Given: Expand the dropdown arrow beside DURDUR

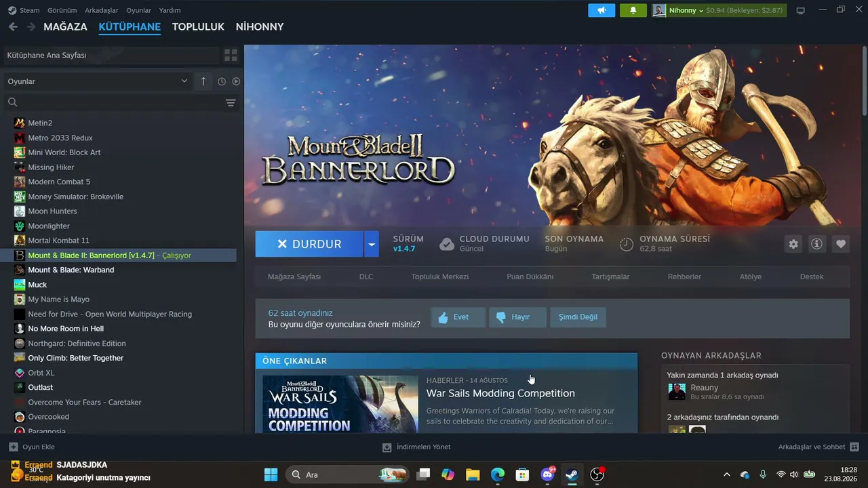Looking at the screenshot, I should [x=371, y=244].
